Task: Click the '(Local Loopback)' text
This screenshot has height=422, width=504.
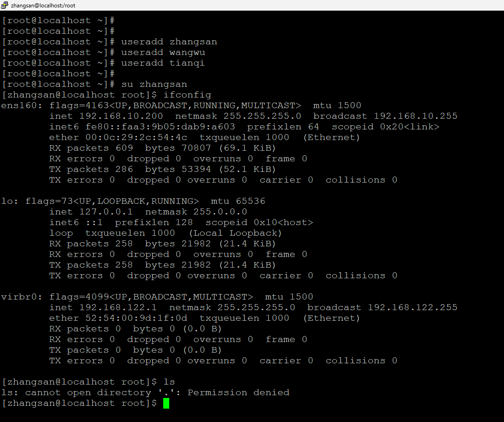Action: click(235, 233)
